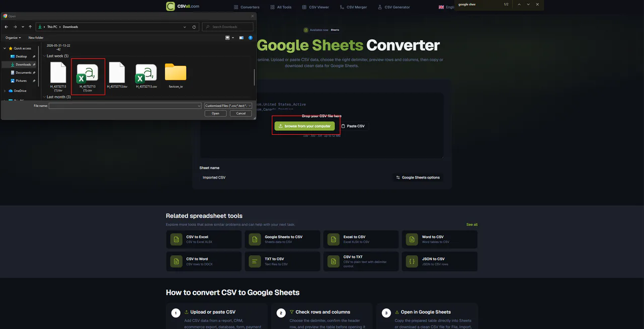The width and height of the screenshot is (644, 329).
Task: Click the Search Downloads field
Action: click(228, 27)
